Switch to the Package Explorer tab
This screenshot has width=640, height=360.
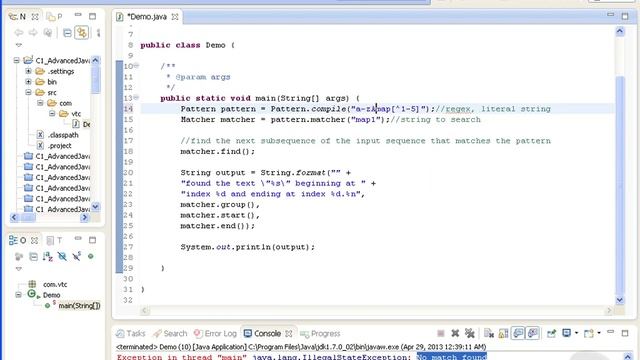point(54,17)
